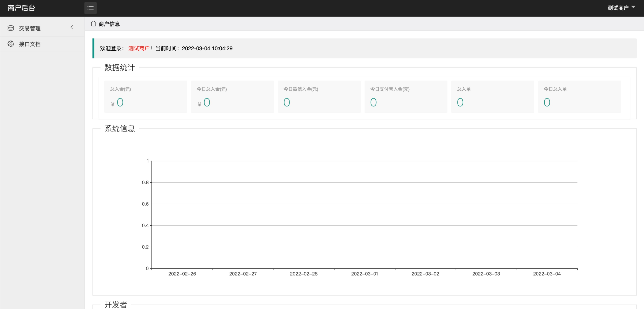Click the 商户后台 logo title

click(21, 8)
